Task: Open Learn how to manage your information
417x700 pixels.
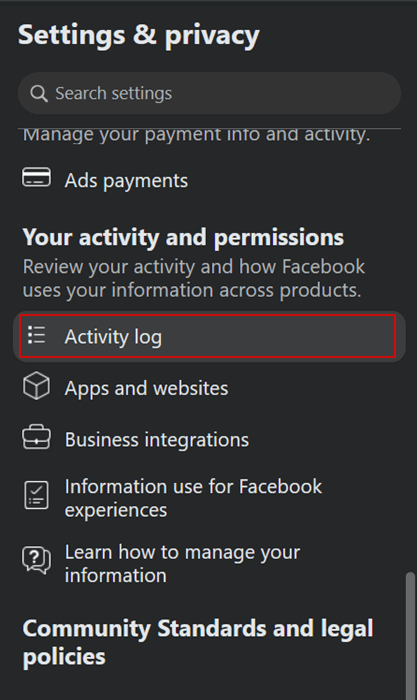Action: point(182,564)
